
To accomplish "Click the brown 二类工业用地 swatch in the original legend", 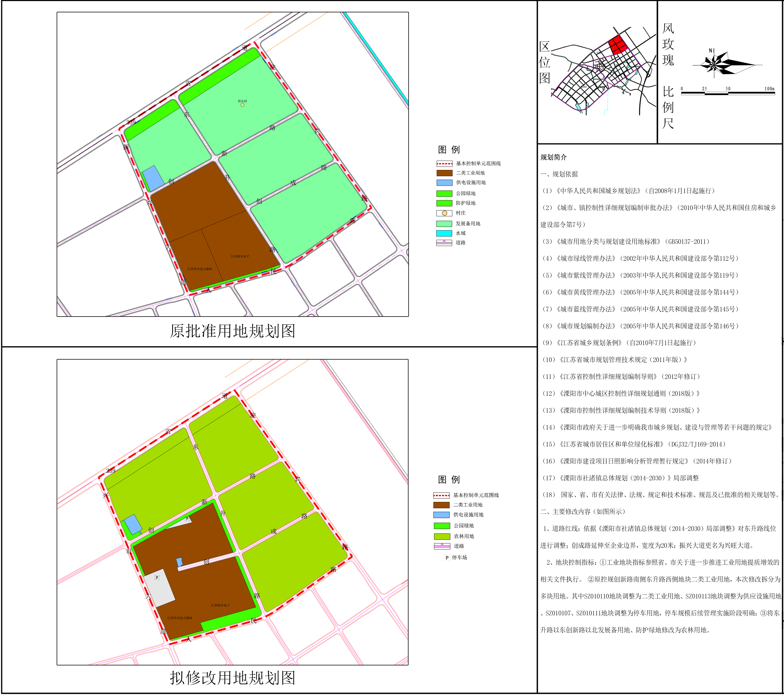I will [444, 173].
